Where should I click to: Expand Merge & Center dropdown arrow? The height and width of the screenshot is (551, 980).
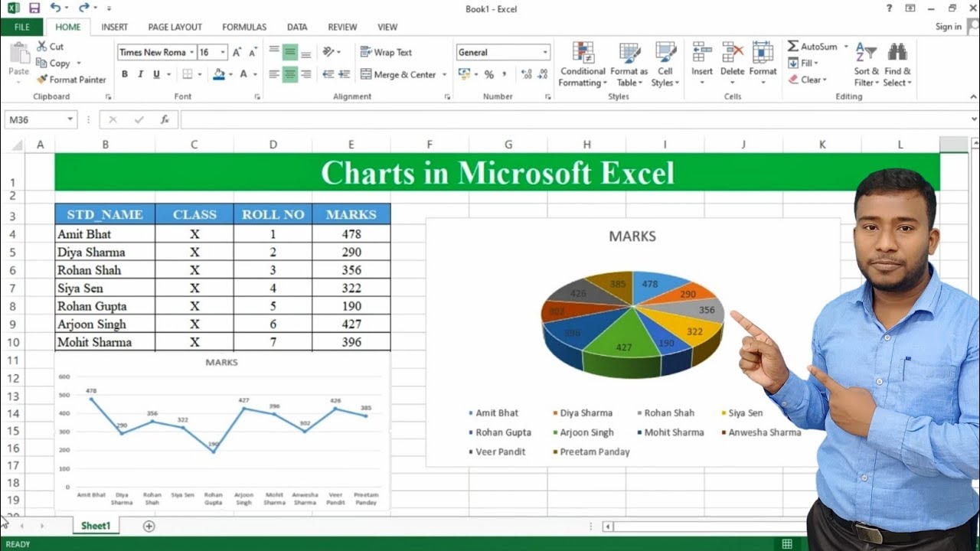[444, 74]
